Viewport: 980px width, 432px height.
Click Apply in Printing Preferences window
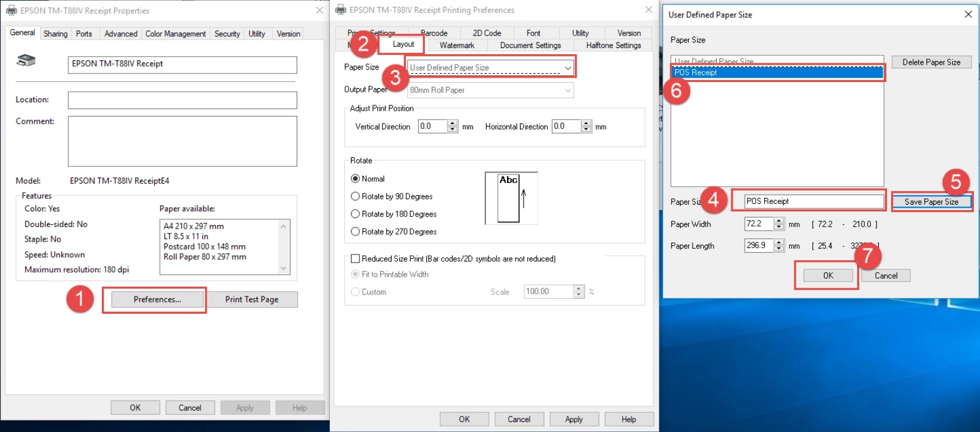point(574,419)
